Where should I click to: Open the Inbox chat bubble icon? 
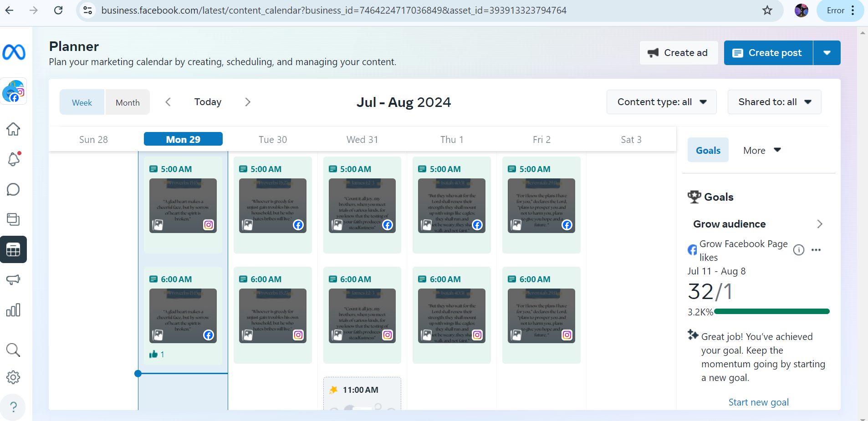(13, 189)
